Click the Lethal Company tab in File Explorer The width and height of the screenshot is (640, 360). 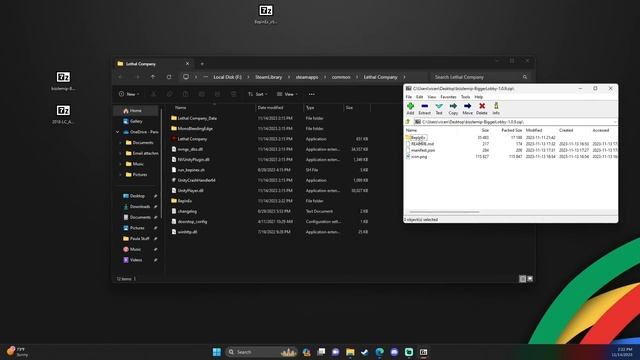(153, 64)
